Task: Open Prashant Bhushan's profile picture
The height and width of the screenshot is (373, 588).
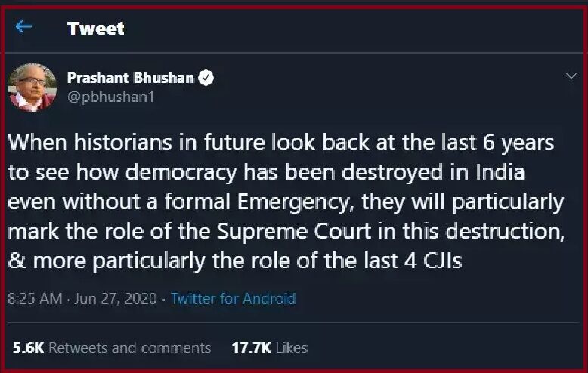Action: coord(32,87)
